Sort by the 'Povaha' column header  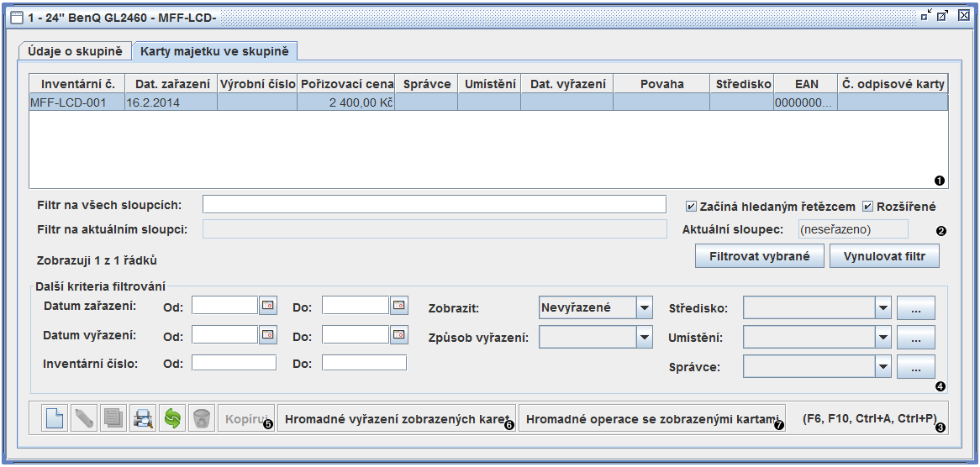tap(661, 84)
